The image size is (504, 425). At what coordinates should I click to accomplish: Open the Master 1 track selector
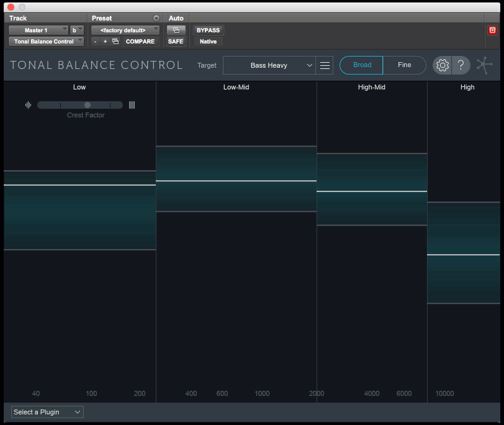point(38,30)
